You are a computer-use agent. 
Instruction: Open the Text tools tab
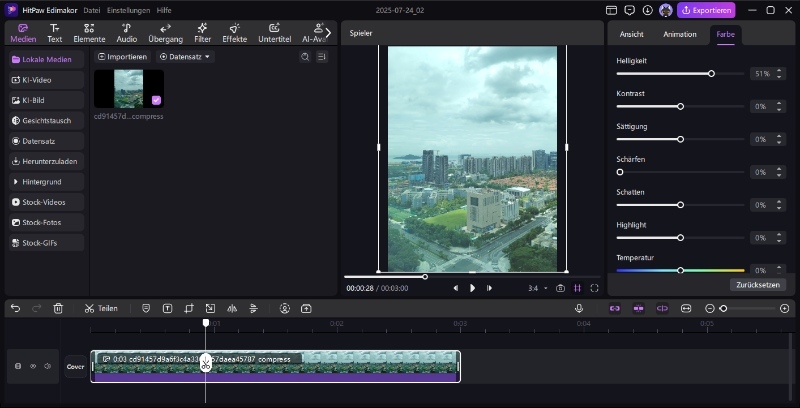[x=55, y=33]
